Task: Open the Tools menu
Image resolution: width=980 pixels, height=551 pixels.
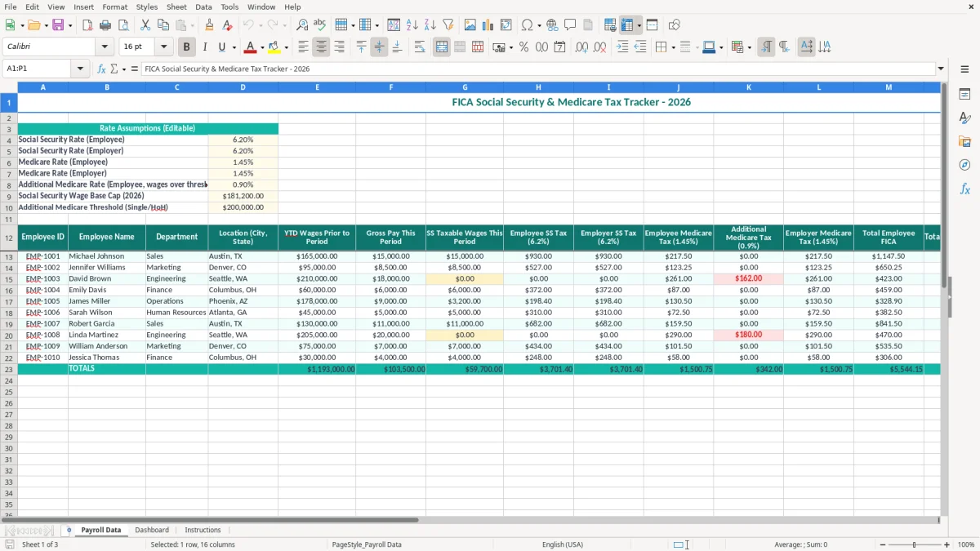Action: click(x=229, y=7)
